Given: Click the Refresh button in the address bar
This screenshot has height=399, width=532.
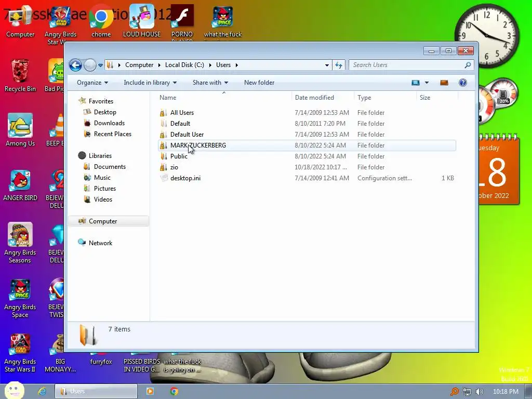Looking at the screenshot, I should click(339, 65).
